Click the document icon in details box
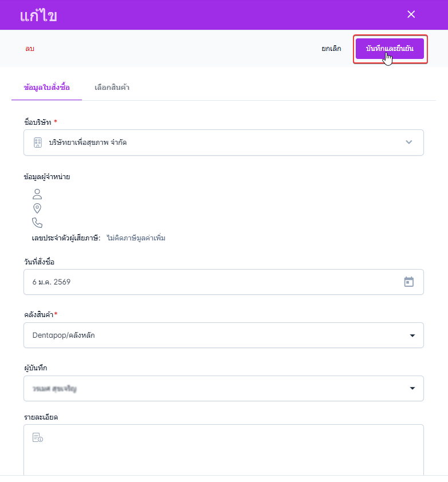 pyautogui.click(x=38, y=438)
